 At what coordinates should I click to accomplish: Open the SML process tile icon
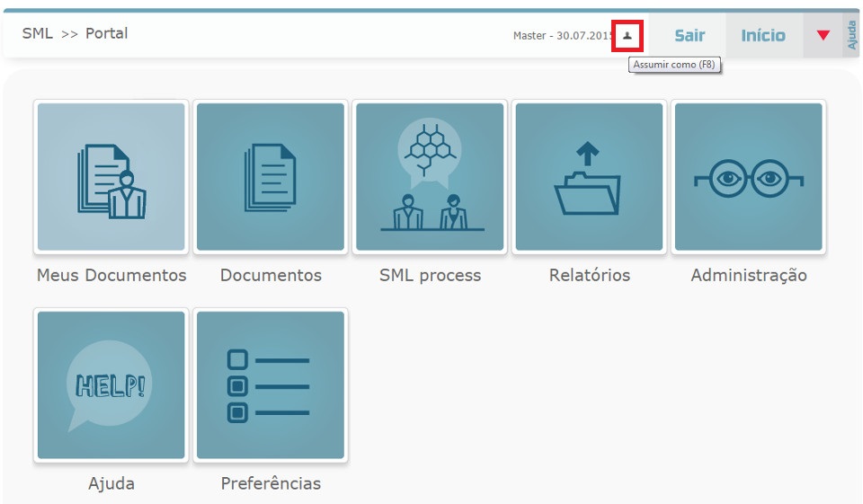[x=430, y=177]
